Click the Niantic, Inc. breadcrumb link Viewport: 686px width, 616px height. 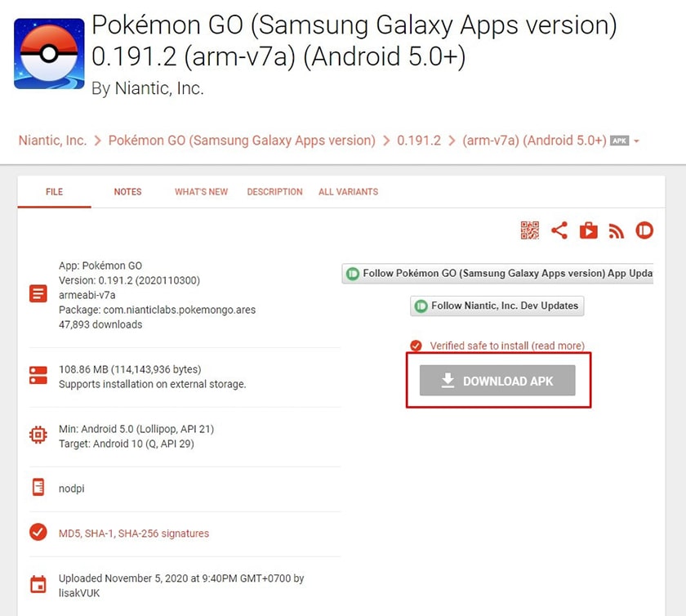tap(52, 140)
